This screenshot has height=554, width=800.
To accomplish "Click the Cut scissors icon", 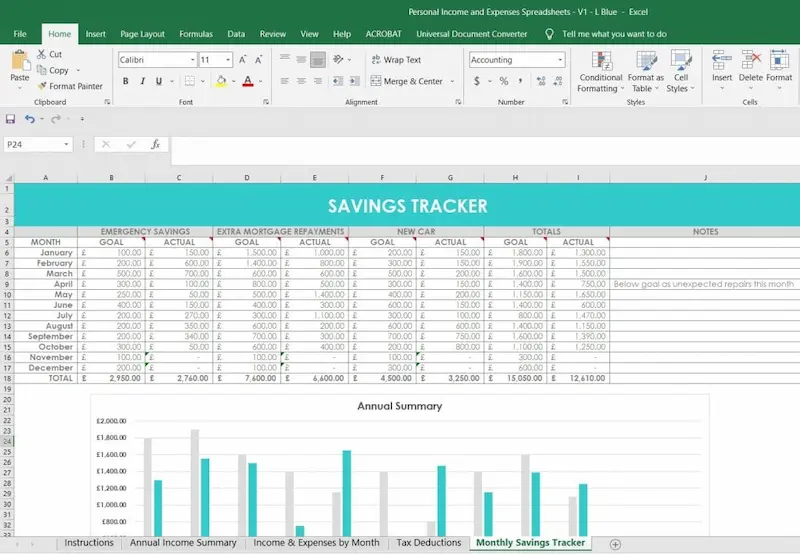I will [x=41, y=54].
